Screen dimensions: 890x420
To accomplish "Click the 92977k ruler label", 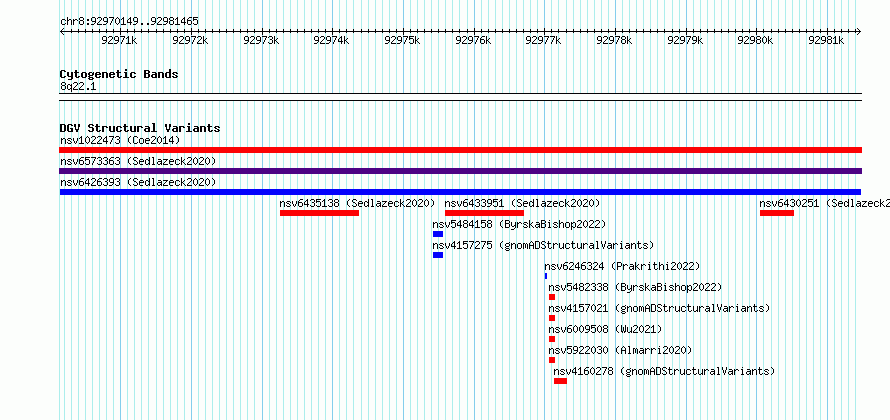I will coord(544,40).
